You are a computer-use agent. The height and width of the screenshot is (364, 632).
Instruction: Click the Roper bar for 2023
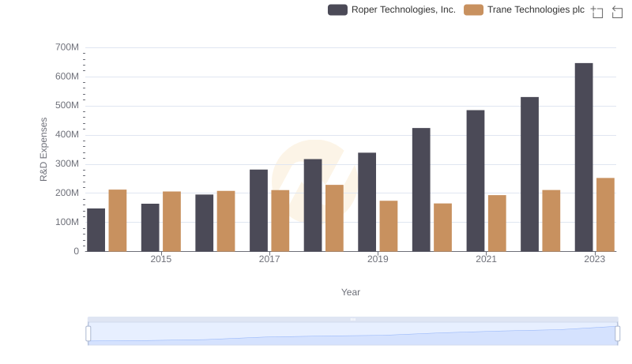tap(584, 157)
